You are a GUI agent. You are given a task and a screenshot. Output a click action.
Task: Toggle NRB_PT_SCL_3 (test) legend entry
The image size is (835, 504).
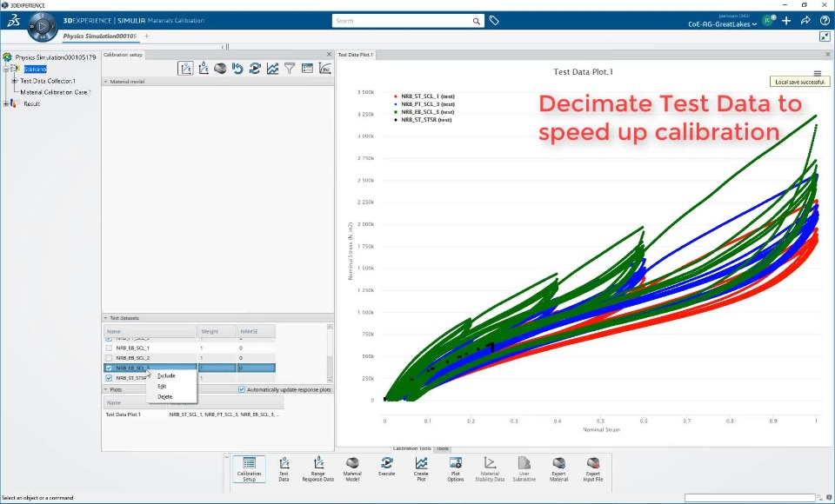coord(424,104)
